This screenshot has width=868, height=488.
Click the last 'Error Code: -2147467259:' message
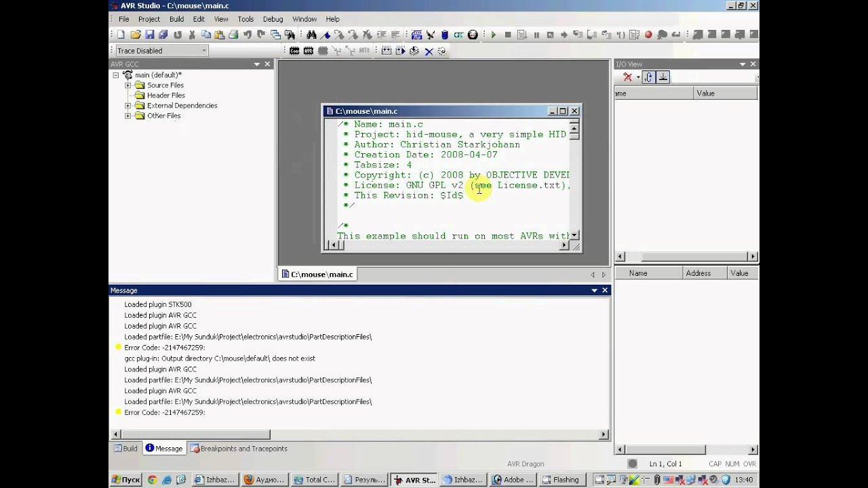[x=165, y=413]
